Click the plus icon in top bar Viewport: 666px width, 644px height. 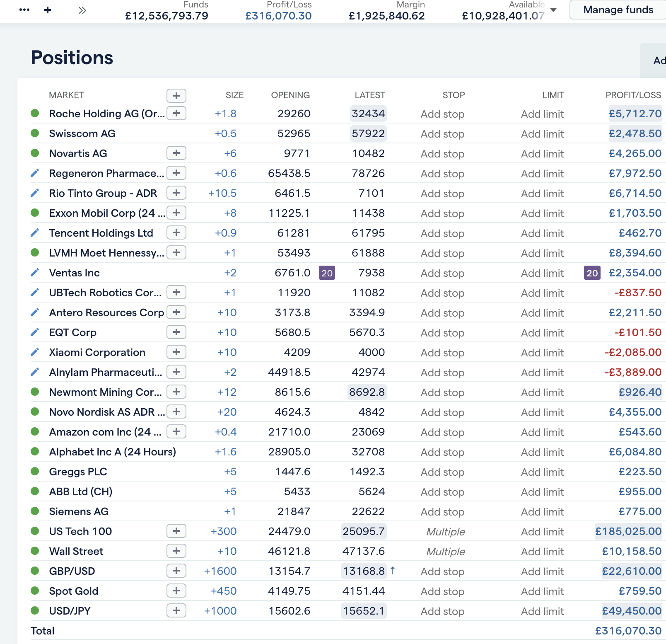[48, 10]
